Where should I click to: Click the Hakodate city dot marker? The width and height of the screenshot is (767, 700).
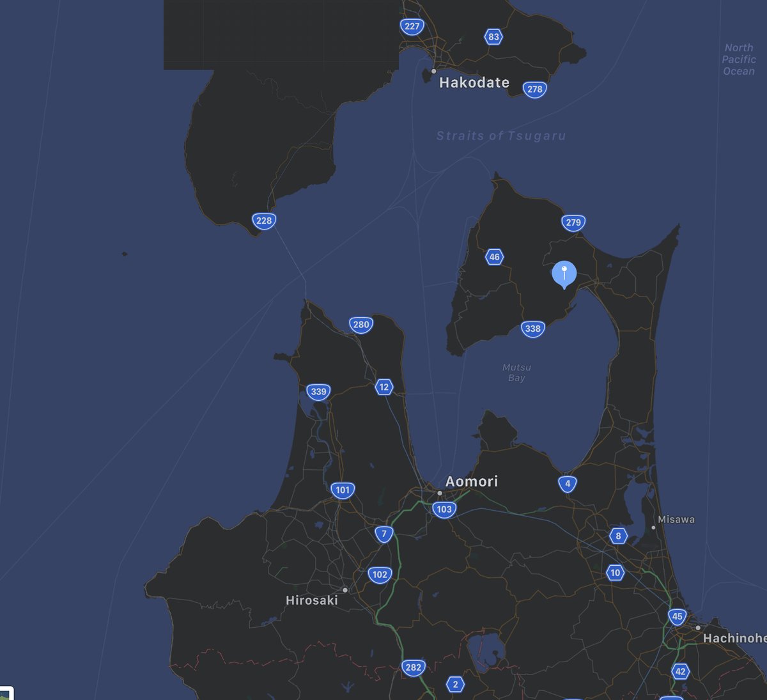433,71
